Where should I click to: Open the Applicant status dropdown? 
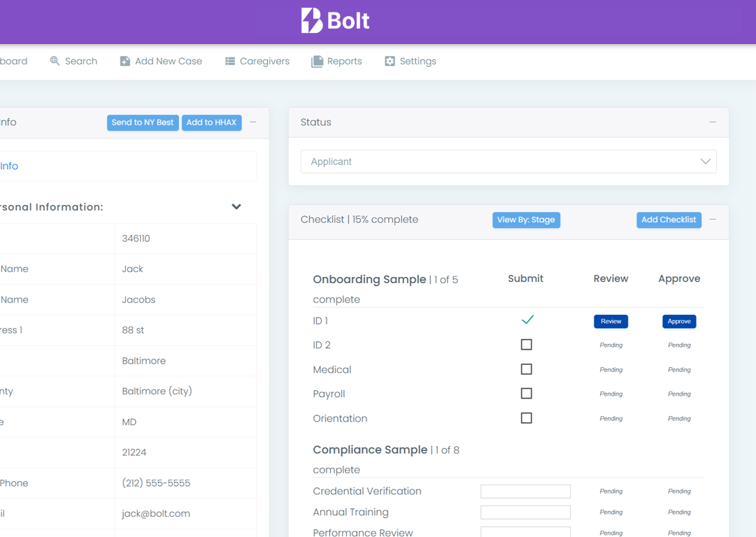pyautogui.click(x=508, y=161)
